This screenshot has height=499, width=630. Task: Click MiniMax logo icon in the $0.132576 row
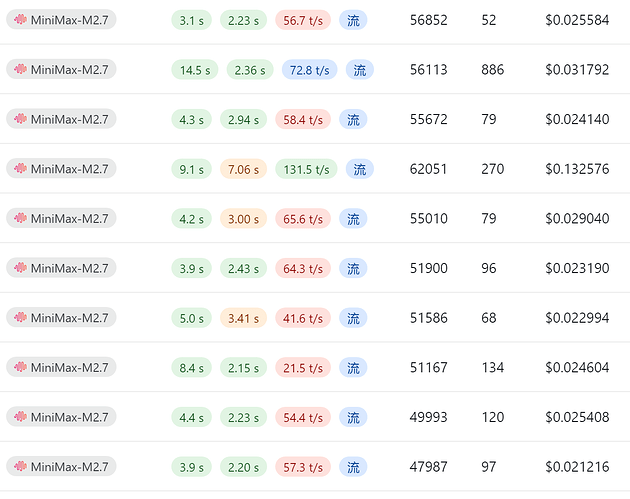[20, 168]
